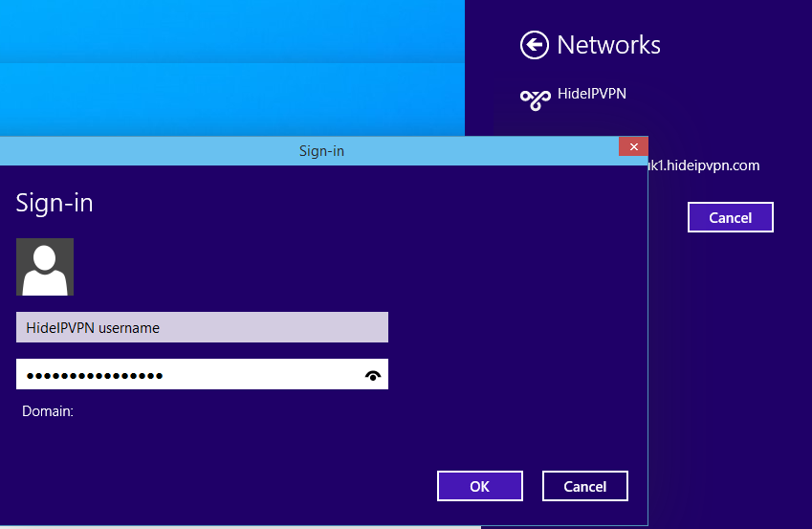Go back using the Networks arrow icon

534,45
